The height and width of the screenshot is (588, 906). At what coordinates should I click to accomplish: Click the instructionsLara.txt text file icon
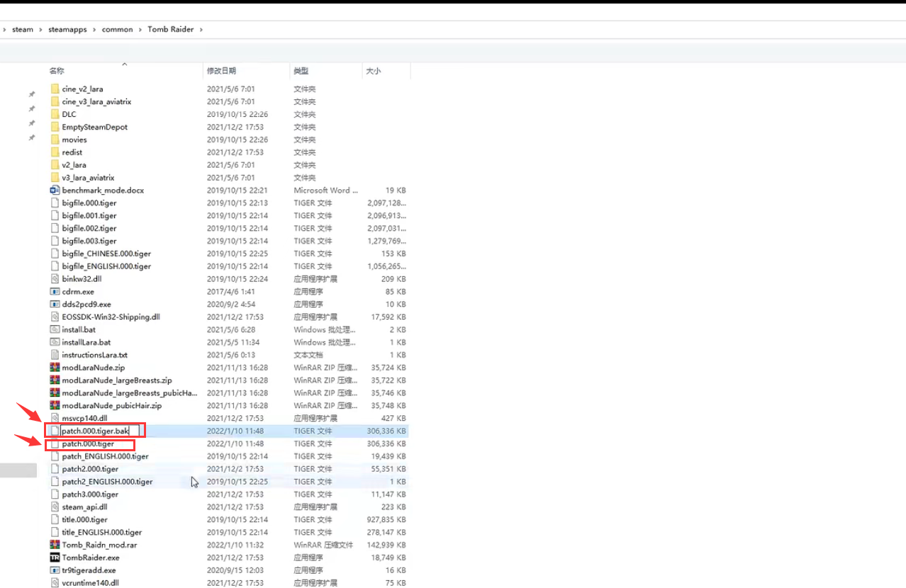(55, 355)
